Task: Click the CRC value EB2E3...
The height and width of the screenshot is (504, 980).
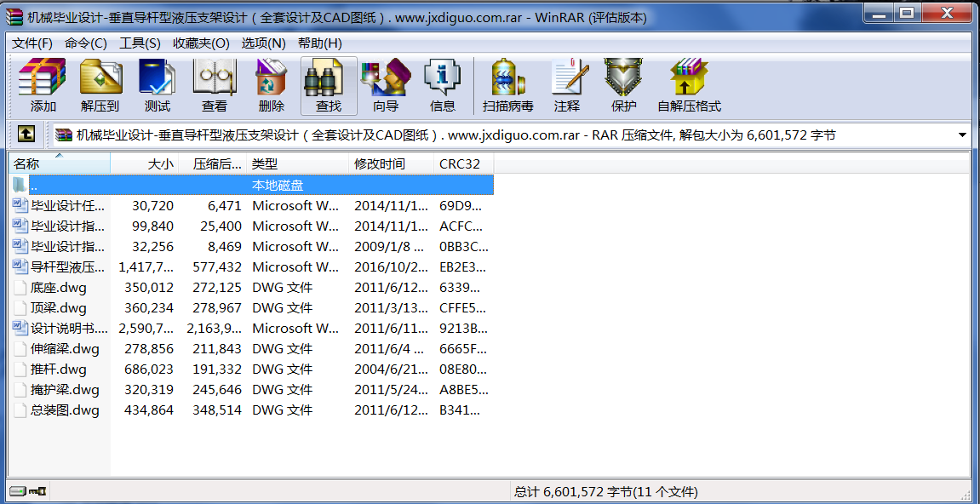Action: (464, 267)
